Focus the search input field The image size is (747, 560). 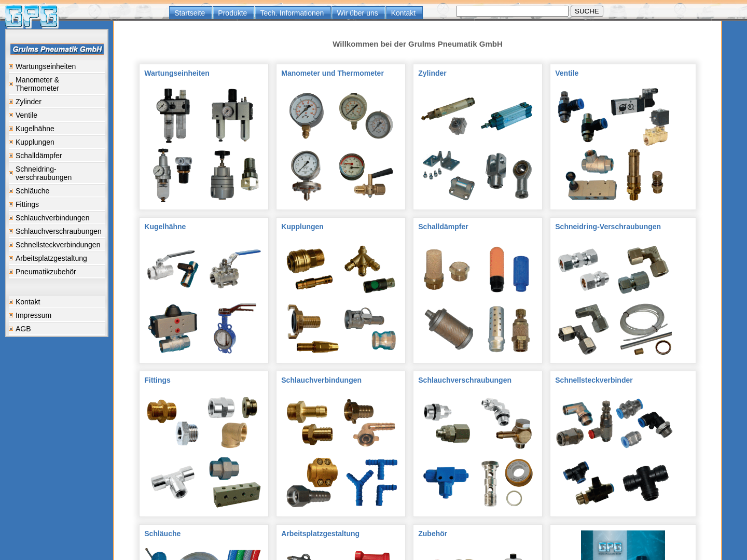point(512,11)
